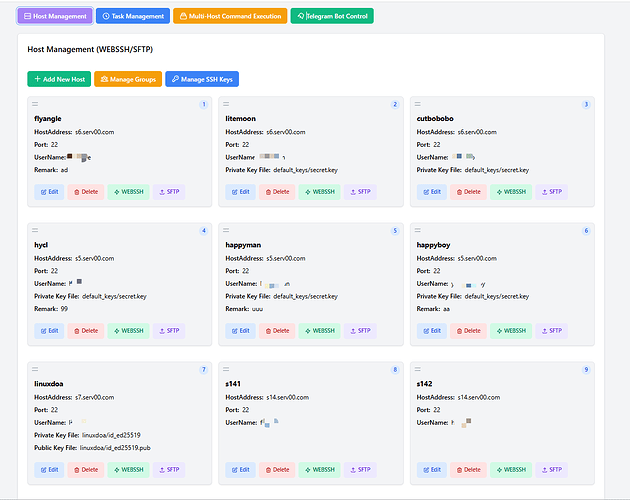Edit the happyboy host
This screenshot has height=500, width=630.
[432, 331]
